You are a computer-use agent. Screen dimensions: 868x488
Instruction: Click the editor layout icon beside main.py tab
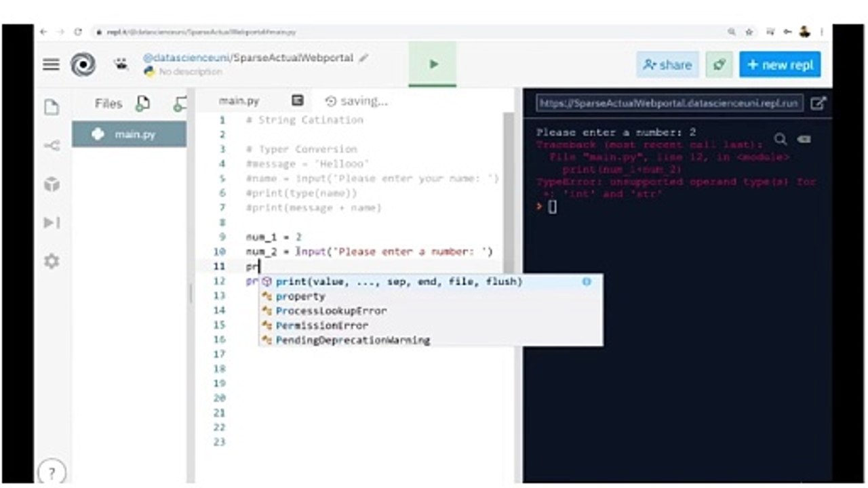(297, 100)
